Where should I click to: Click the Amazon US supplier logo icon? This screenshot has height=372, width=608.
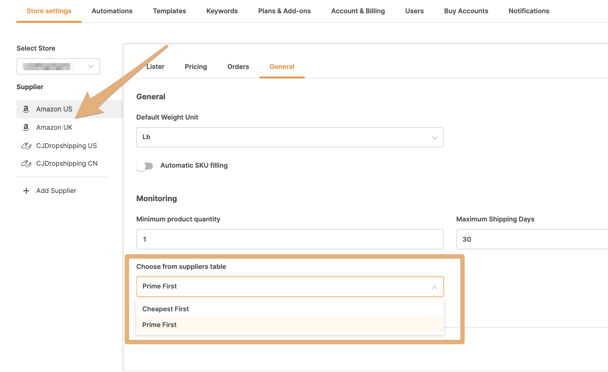point(26,109)
